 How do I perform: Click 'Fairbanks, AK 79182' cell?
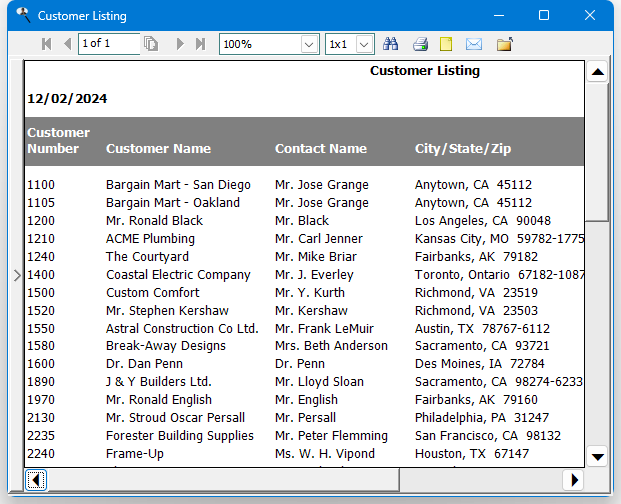476,257
